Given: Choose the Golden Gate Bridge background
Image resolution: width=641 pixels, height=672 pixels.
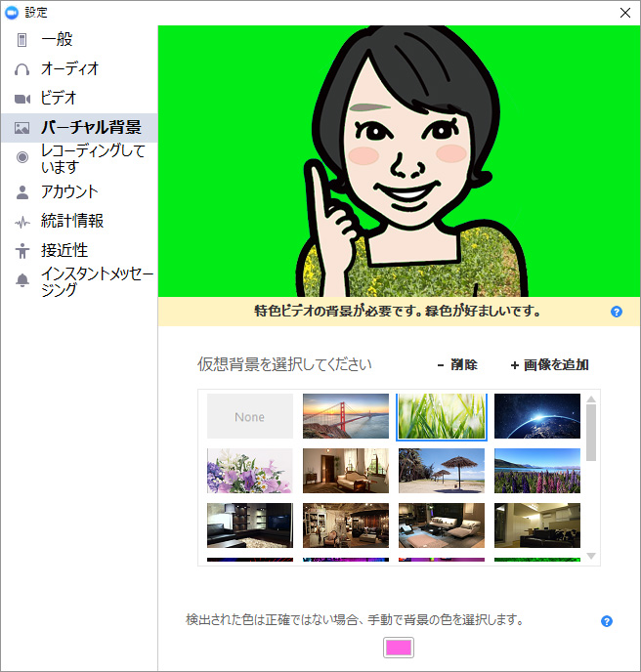Looking at the screenshot, I should coord(345,417).
